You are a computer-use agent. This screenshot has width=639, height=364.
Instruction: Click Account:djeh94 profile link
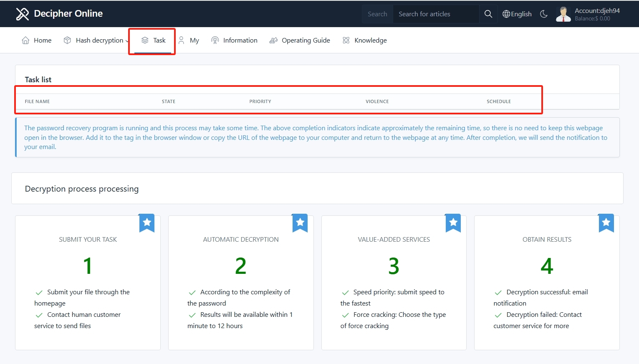[597, 11]
